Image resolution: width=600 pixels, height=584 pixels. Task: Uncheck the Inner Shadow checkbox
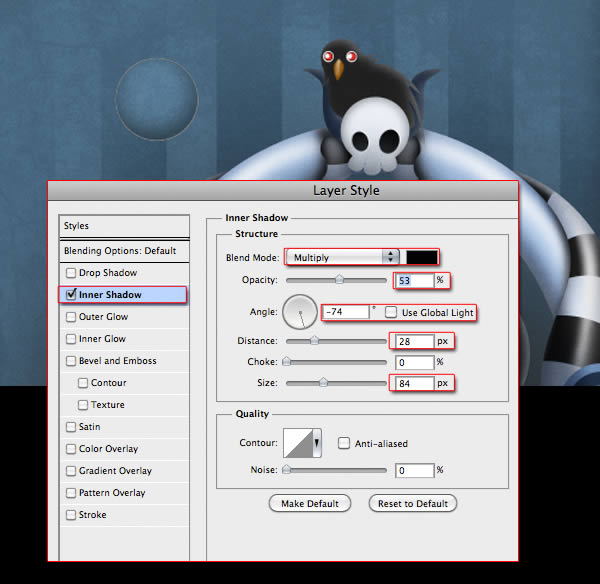coord(71,294)
